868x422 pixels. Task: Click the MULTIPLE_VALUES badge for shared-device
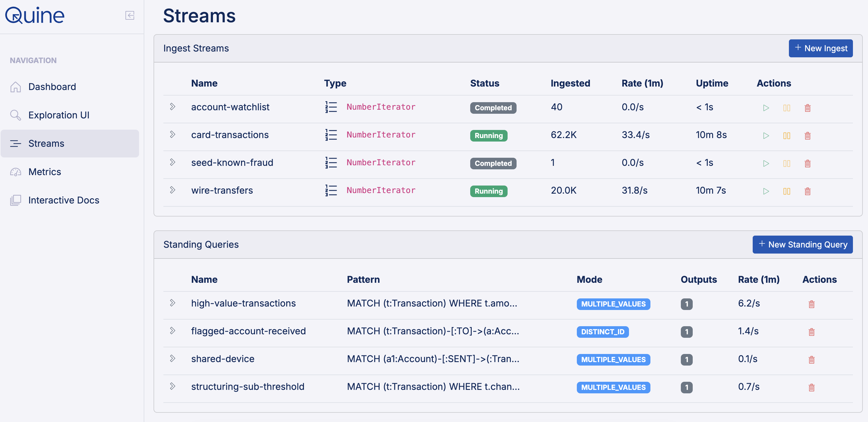[613, 360]
